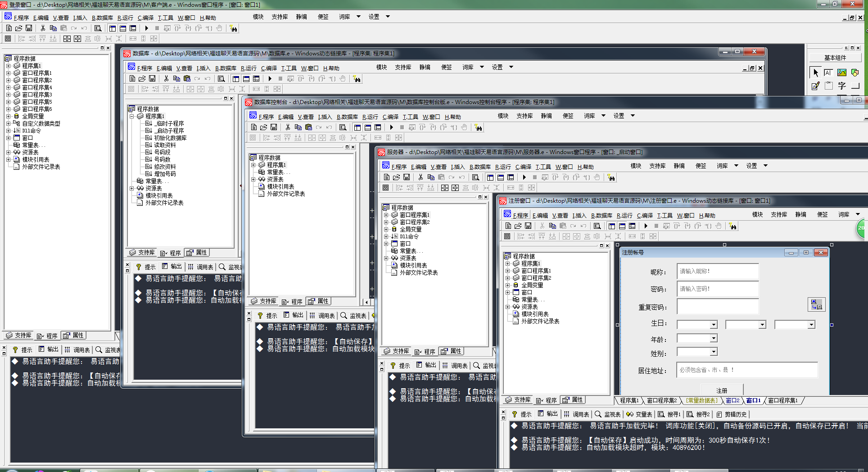The width and height of the screenshot is (868, 472).
Task: Switch to 变量表 tab in bottom output panel
Action: click(x=639, y=414)
